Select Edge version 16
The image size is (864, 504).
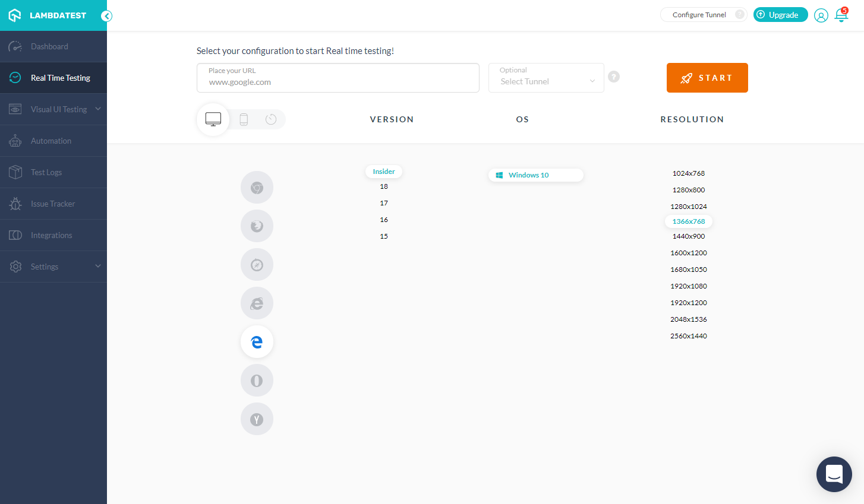tap(384, 220)
